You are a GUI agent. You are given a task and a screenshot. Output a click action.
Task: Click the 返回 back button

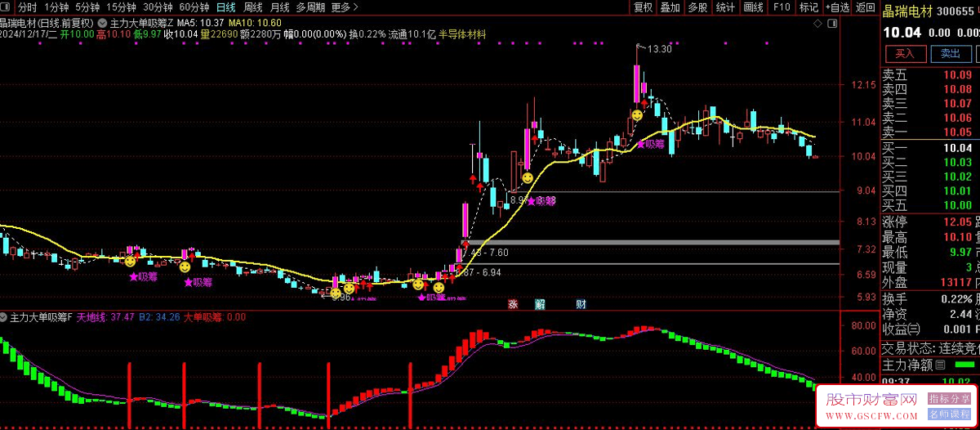point(865,7)
